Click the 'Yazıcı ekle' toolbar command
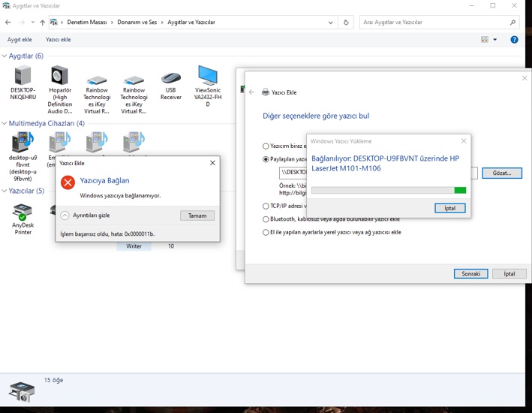 coord(59,39)
